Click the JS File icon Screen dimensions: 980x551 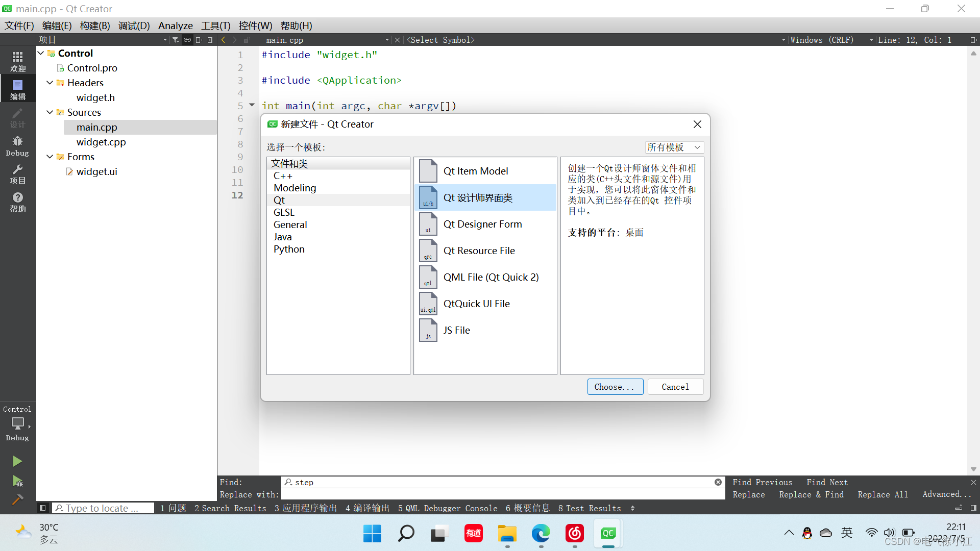[x=427, y=330]
